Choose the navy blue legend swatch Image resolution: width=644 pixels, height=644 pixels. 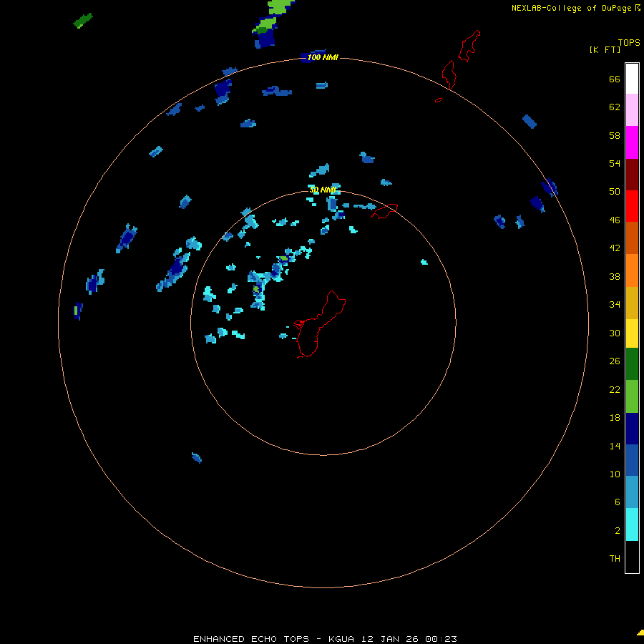point(632,429)
